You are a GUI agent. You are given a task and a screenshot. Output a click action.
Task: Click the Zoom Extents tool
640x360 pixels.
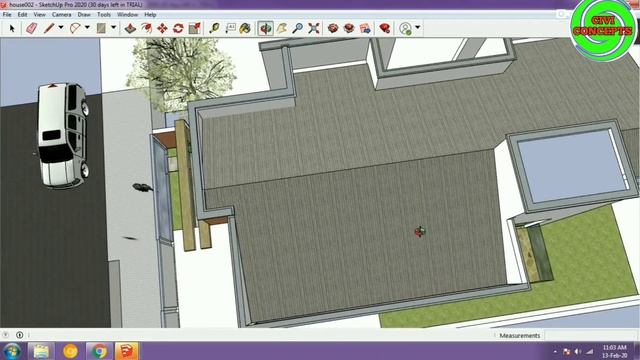click(x=313, y=28)
